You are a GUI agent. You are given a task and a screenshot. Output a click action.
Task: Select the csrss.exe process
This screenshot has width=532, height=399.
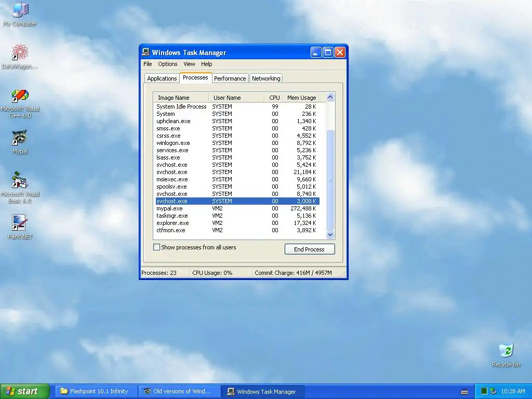point(237,136)
